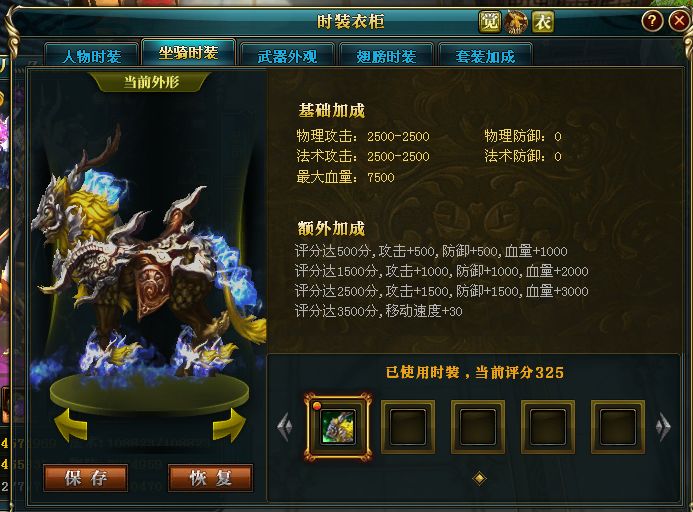Screen dimensions: 693x512
Task: Go to previous costume page arrow
Action: [x=285, y=427]
